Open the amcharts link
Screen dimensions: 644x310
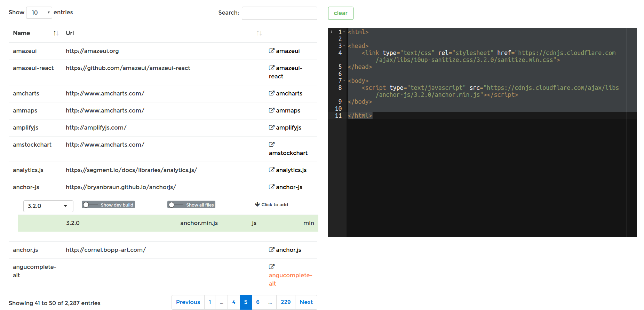point(289,93)
